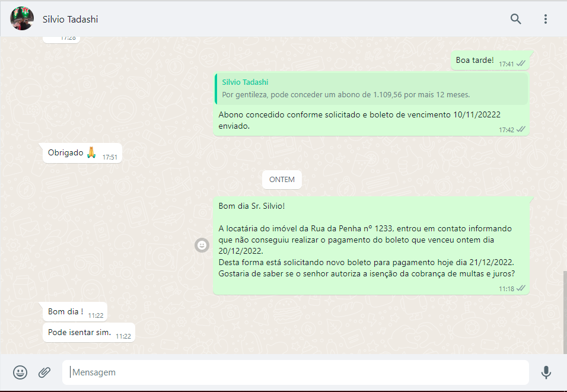
Task: Select the "Pode isentar sim." message bubble
Action: 79,332
